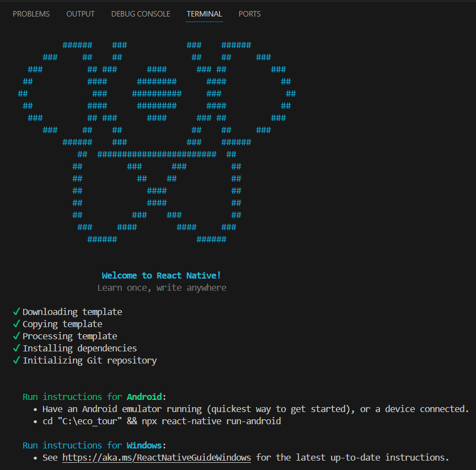This screenshot has height=470, width=476.
Task: Click the 'npx react-native run-android' command
Action: (211, 421)
